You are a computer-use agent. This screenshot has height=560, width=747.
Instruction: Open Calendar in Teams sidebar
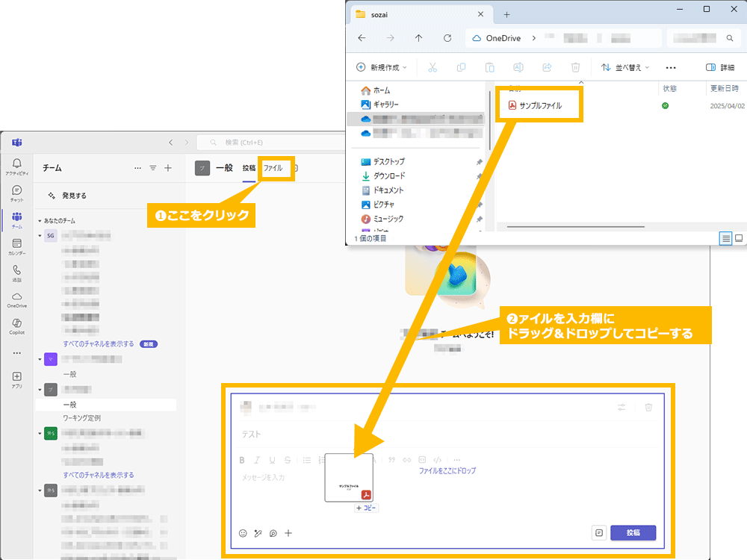(16, 246)
